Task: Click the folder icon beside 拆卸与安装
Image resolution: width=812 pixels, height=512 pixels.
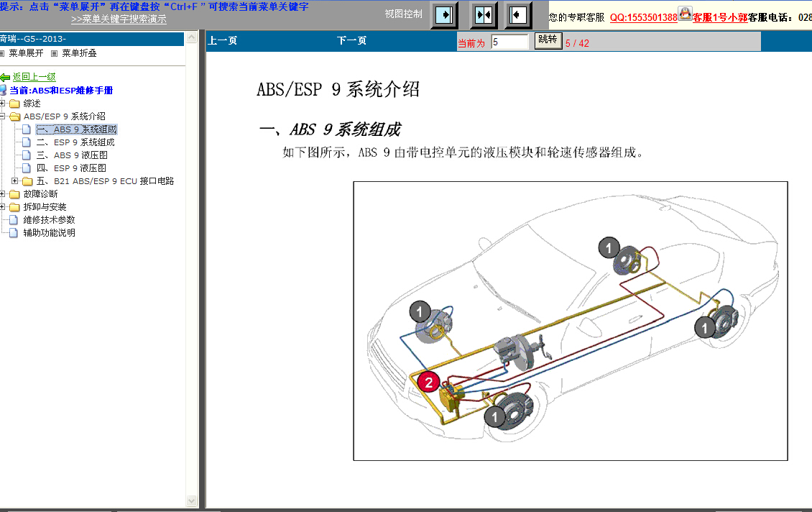Action: click(14, 207)
